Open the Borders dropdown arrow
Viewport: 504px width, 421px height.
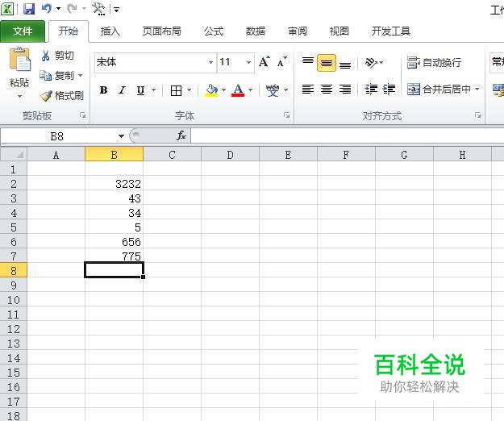189,90
